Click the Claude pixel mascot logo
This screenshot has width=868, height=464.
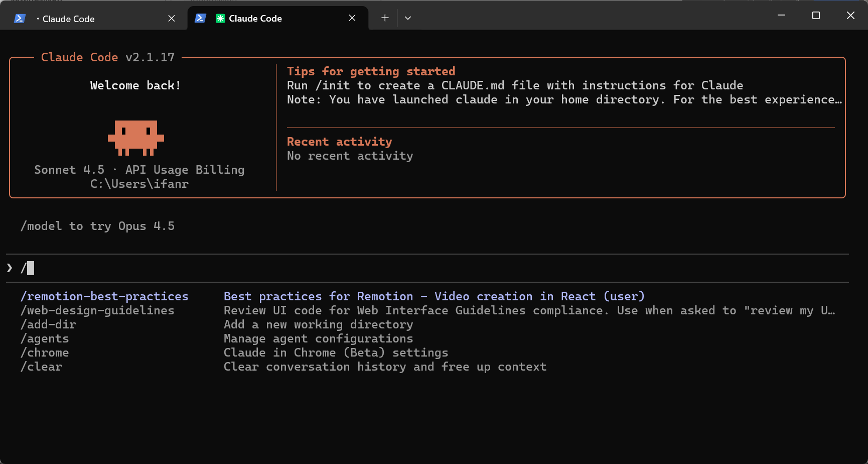pos(136,137)
